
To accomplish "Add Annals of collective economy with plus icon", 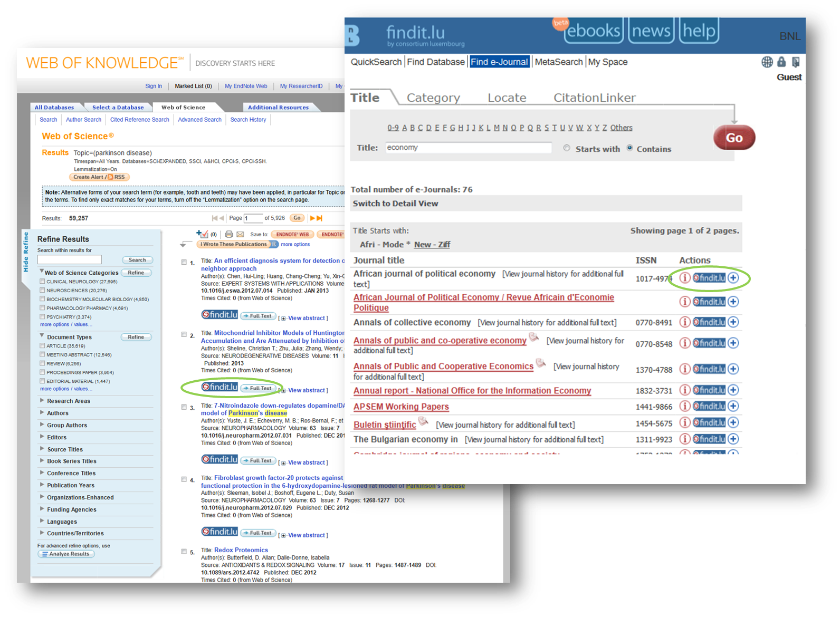I will (733, 322).
